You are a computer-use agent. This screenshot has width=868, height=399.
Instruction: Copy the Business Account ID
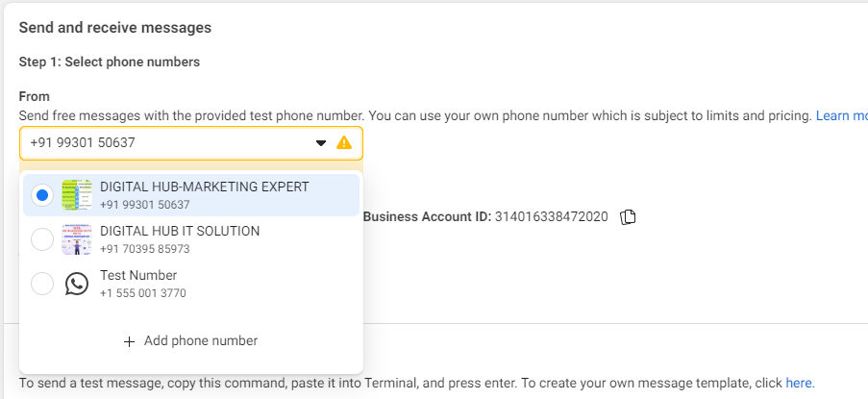tap(628, 217)
